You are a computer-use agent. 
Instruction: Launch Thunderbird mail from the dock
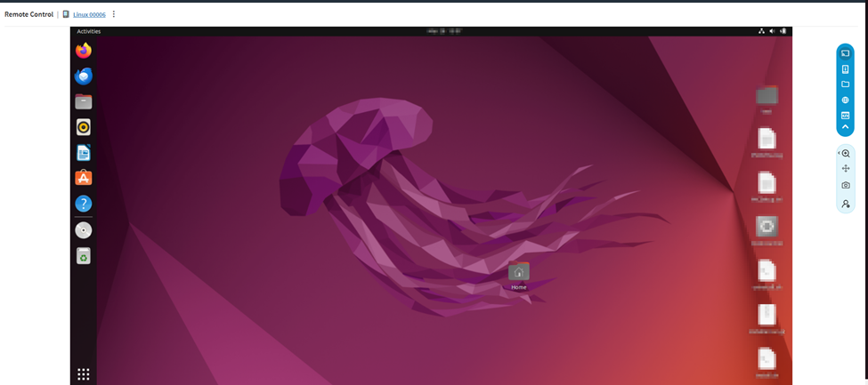coord(84,76)
